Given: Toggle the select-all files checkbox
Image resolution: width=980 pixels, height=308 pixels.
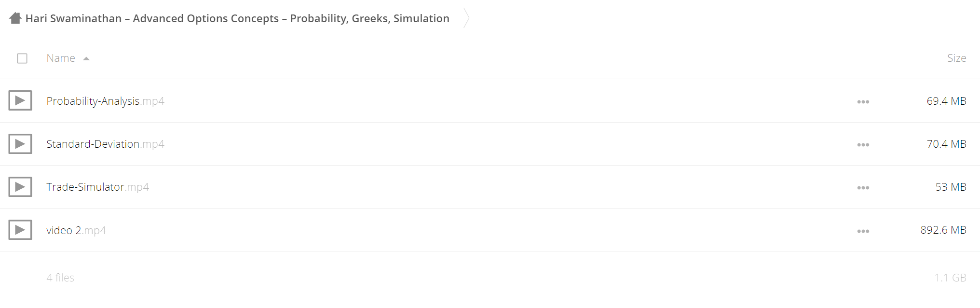Looking at the screenshot, I should pos(22,58).
